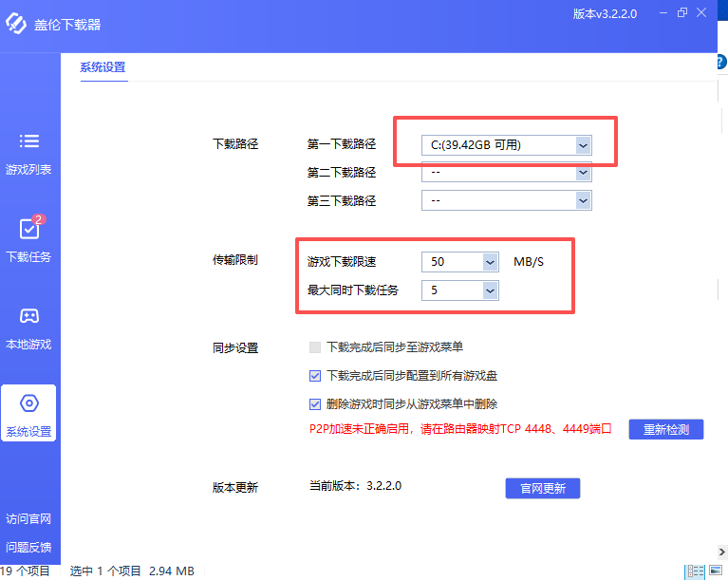
Task: Click the red badge showing 2
Action: (39, 219)
